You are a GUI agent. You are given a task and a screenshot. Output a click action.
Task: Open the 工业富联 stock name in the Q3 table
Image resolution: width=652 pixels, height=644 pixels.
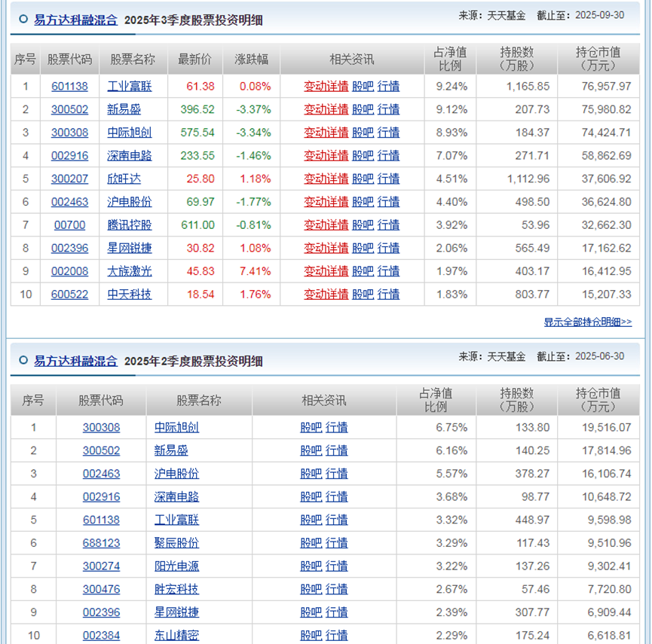[x=130, y=87]
